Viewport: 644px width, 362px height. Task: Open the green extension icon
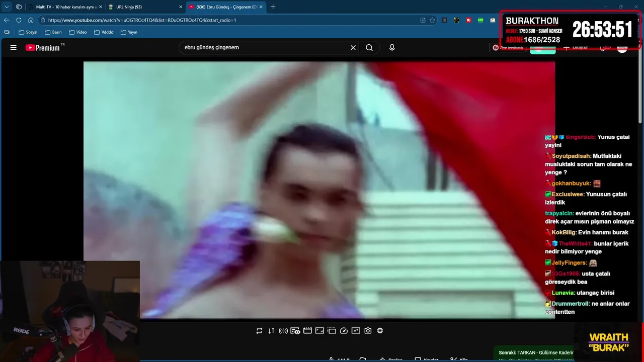pos(480,20)
